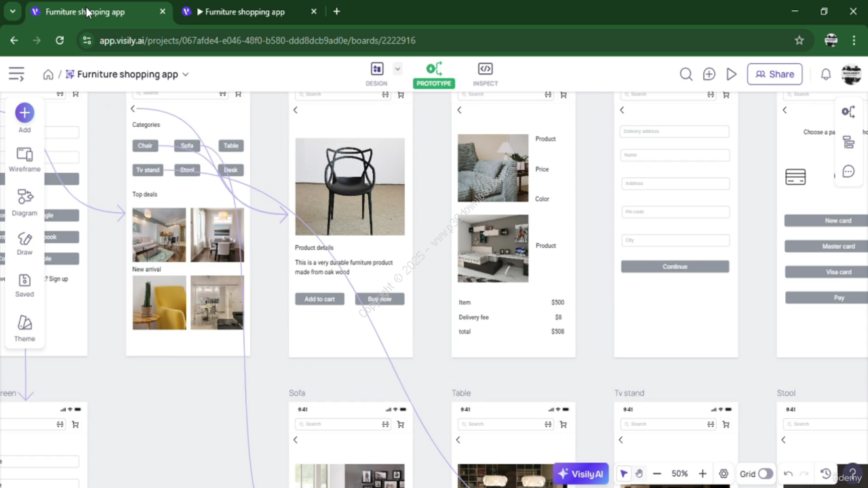Viewport: 868px width, 488px height.
Task: Expand the Furniture shopping app title dropdown
Action: [185, 75]
